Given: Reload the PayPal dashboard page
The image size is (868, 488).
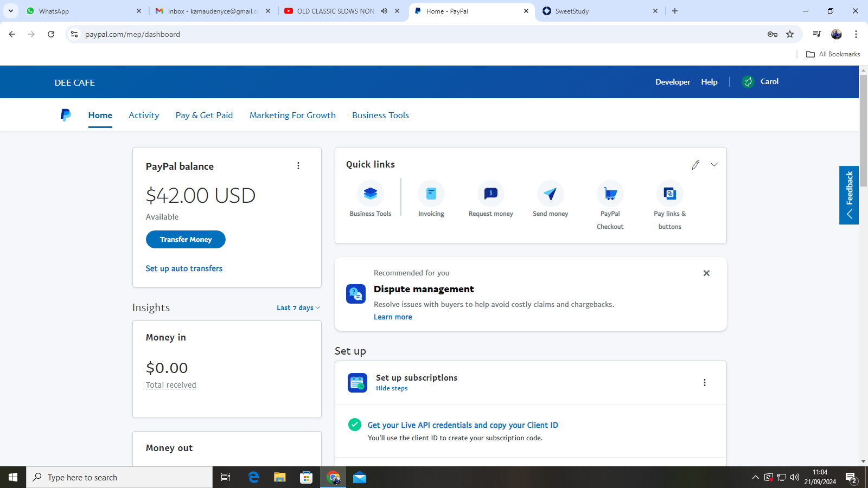Looking at the screenshot, I should pos(51,34).
